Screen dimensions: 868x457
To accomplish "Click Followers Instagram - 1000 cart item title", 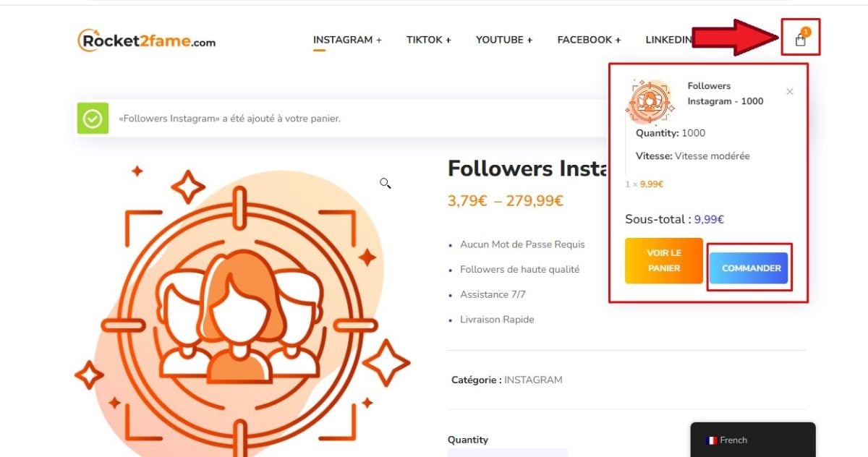I will pyautogui.click(x=726, y=93).
